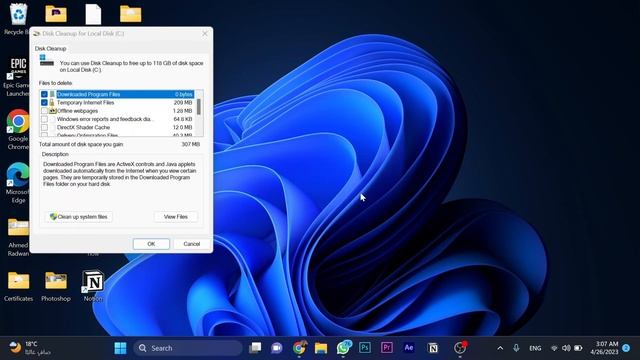Check the Windows error reports checkbox

coord(44,119)
